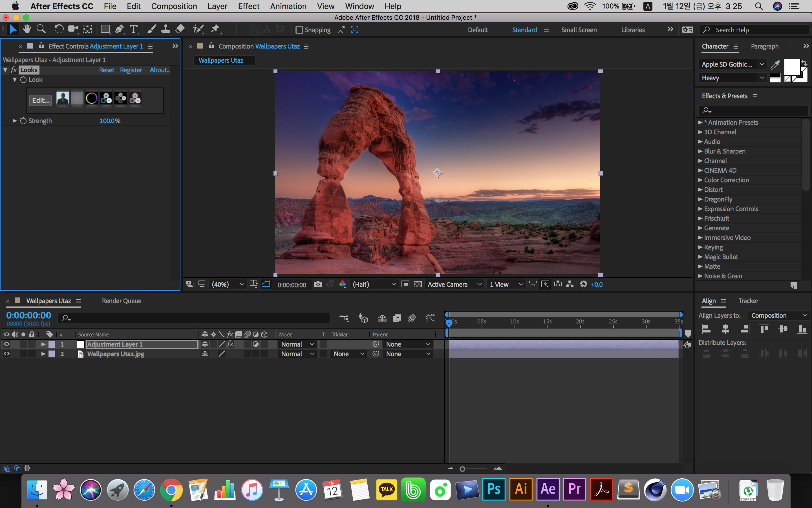The image size is (812, 508).
Task: Open the Heavy font style dropdown
Action: (732, 78)
